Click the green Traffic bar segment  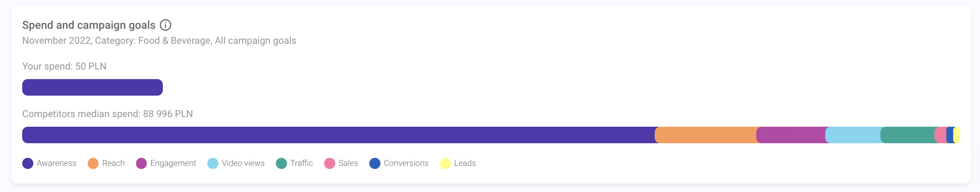tap(908, 135)
